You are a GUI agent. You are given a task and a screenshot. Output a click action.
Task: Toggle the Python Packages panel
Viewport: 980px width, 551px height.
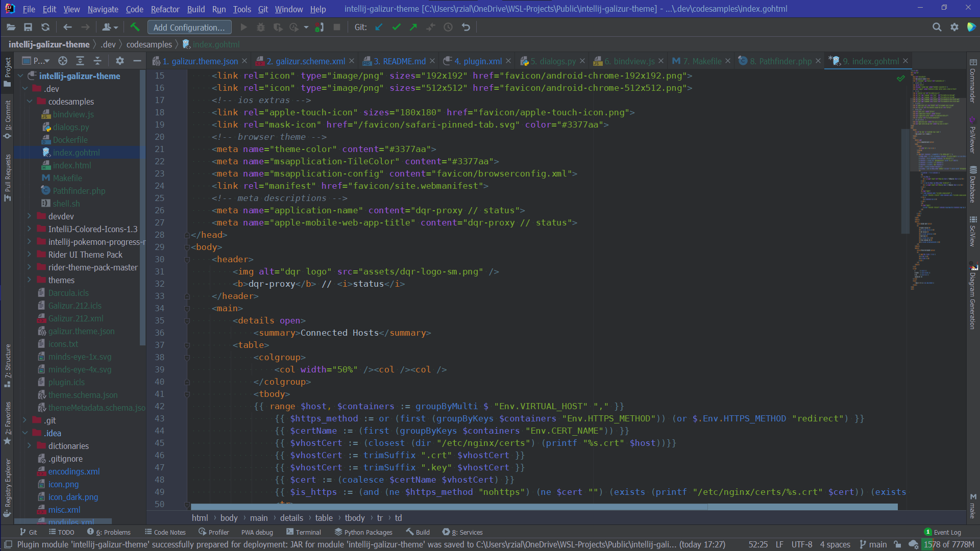(x=363, y=532)
